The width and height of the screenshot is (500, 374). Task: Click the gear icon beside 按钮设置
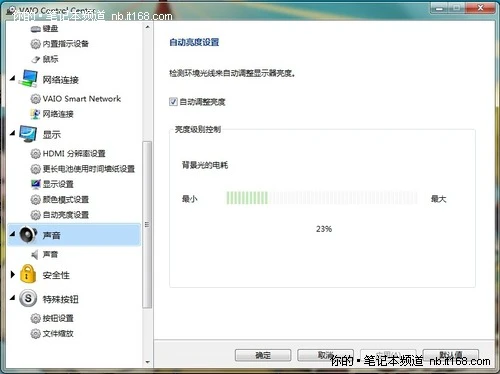(36, 318)
